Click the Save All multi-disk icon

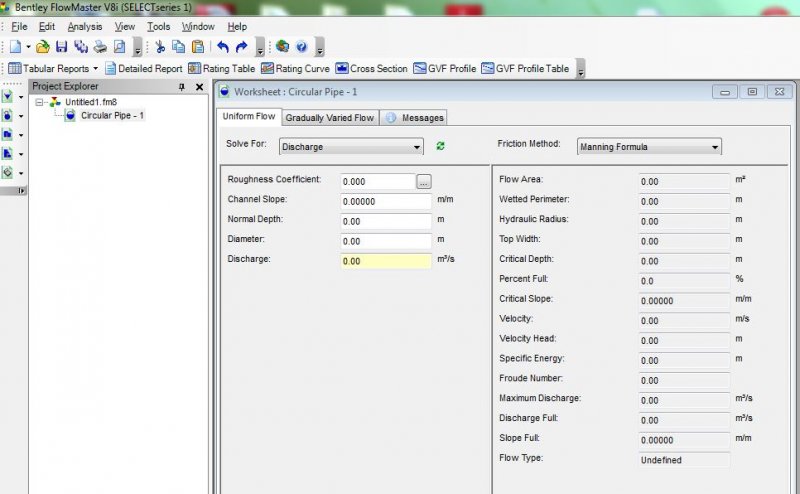[81, 47]
